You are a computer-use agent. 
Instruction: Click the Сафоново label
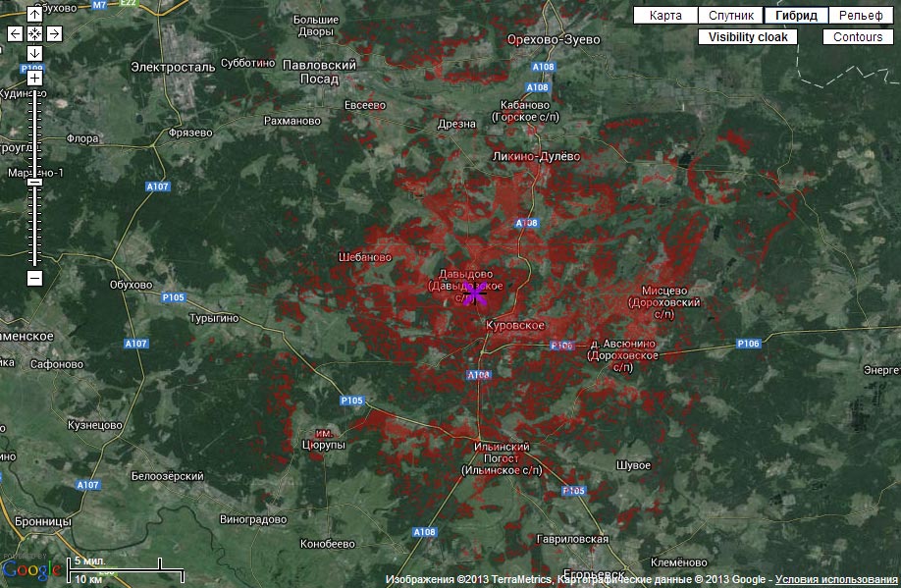tap(57, 364)
